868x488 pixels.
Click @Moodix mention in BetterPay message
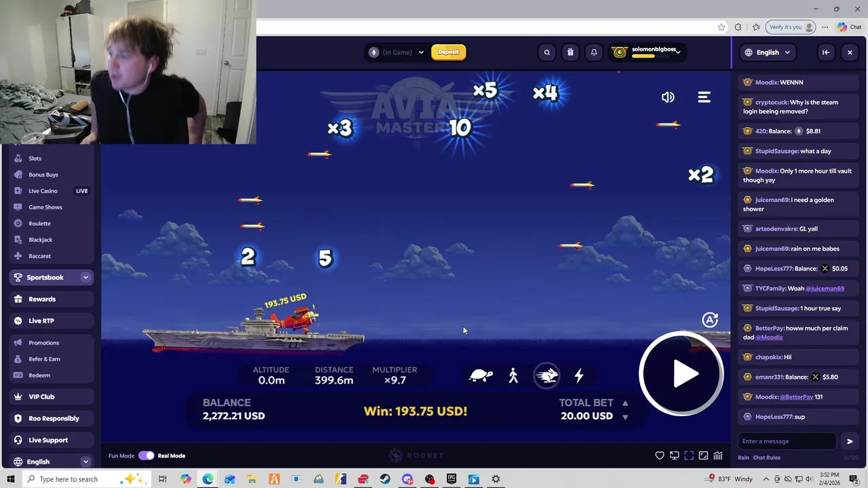[x=769, y=338]
